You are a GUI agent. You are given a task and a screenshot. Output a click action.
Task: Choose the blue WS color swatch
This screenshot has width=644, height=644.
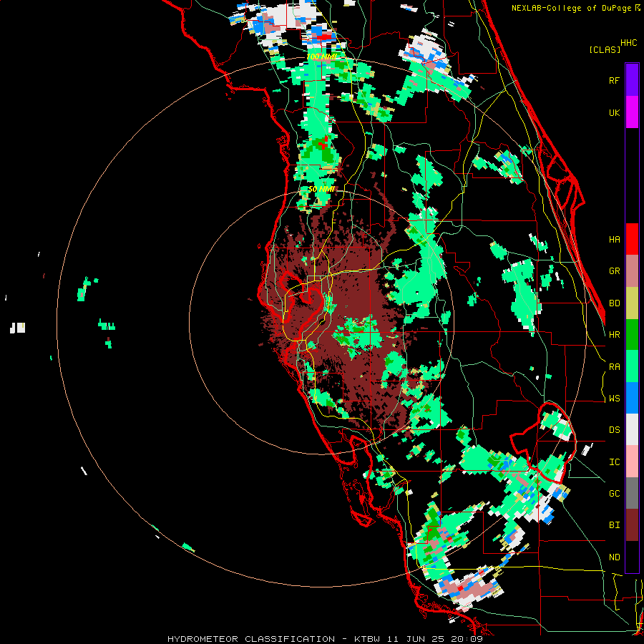click(x=632, y=398)
